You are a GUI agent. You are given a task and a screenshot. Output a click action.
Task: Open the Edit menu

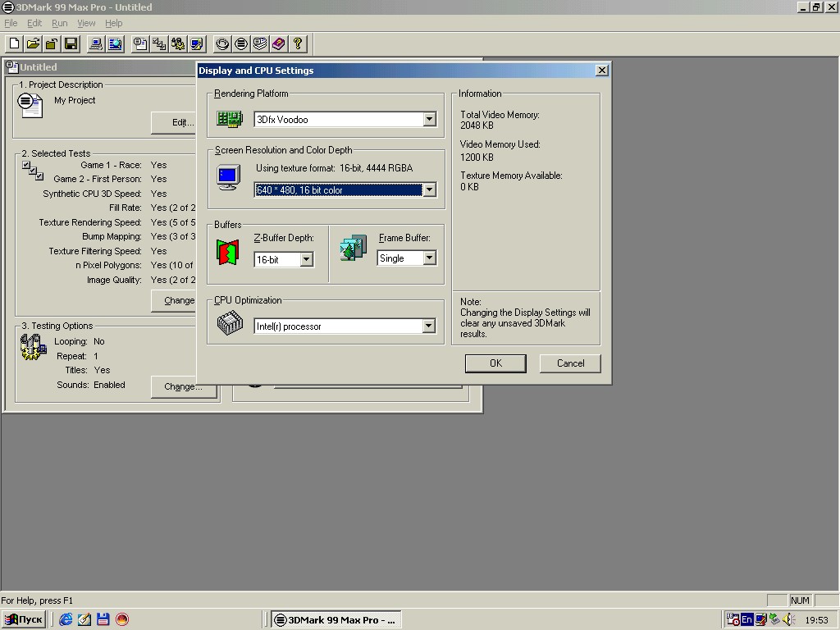pos(34,23)
